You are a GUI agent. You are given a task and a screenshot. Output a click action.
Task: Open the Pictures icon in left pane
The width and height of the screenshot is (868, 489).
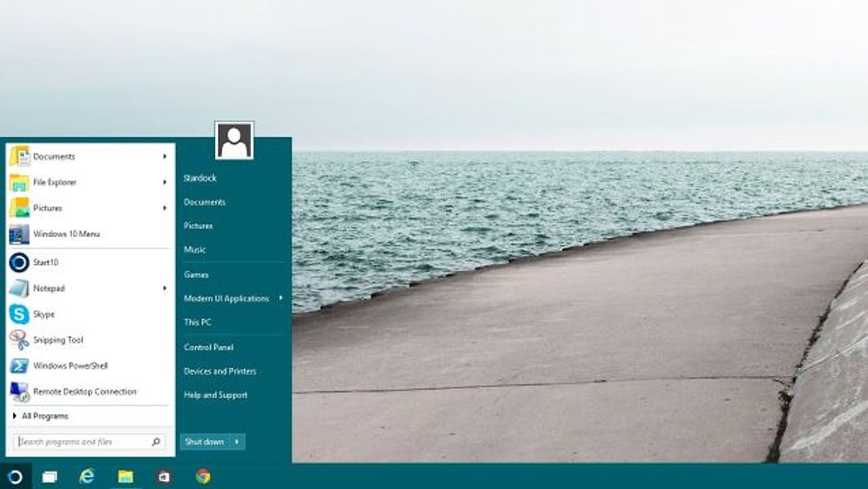pos(19,207)
